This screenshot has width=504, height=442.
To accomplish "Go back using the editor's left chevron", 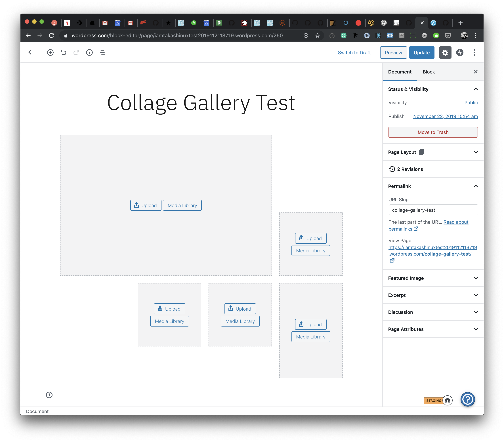I will [x=30, y=52].
